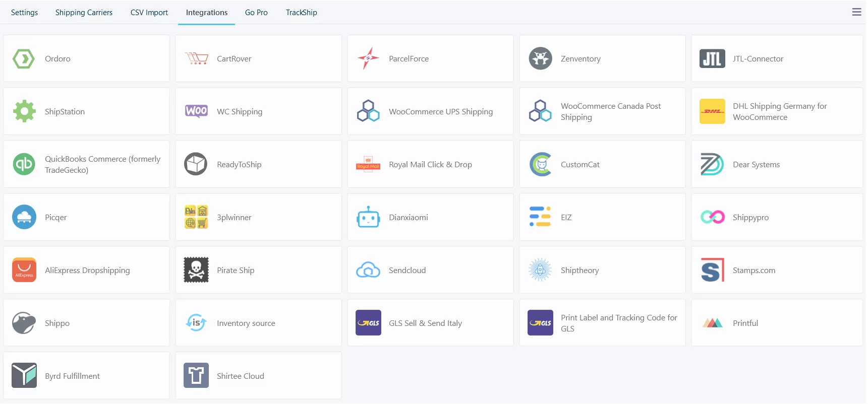The width and height of the screenshot is (868, 404).
Task: Open the Royal Mail Click & Drop link
Action: 430,165
